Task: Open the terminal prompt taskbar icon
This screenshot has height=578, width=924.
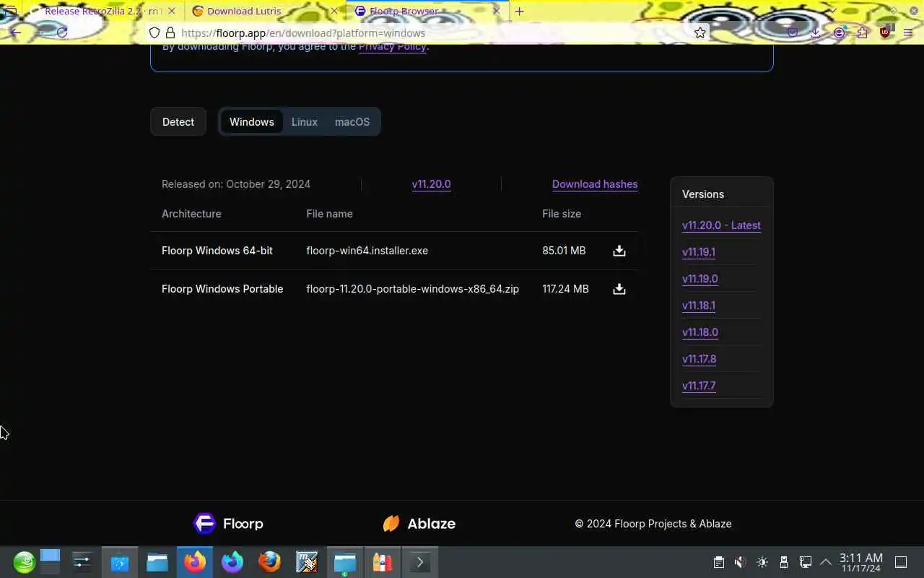Action: [420, 562]
